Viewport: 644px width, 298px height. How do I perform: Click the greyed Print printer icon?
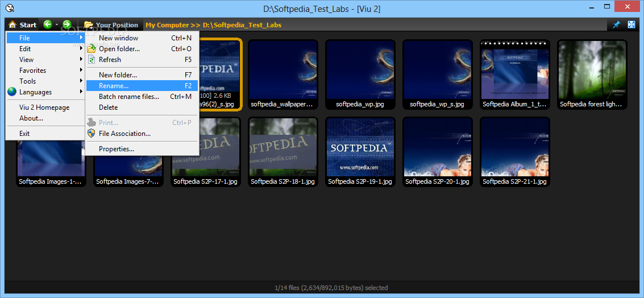tap(91, 122)
